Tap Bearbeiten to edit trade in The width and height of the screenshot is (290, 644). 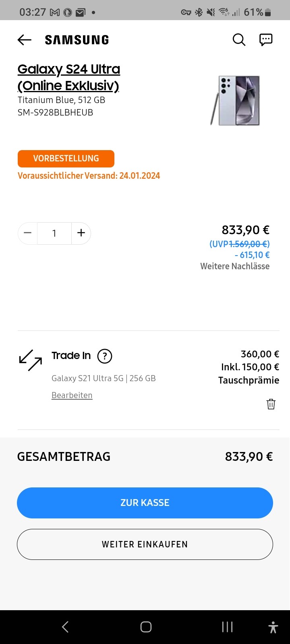coord(72,395)
